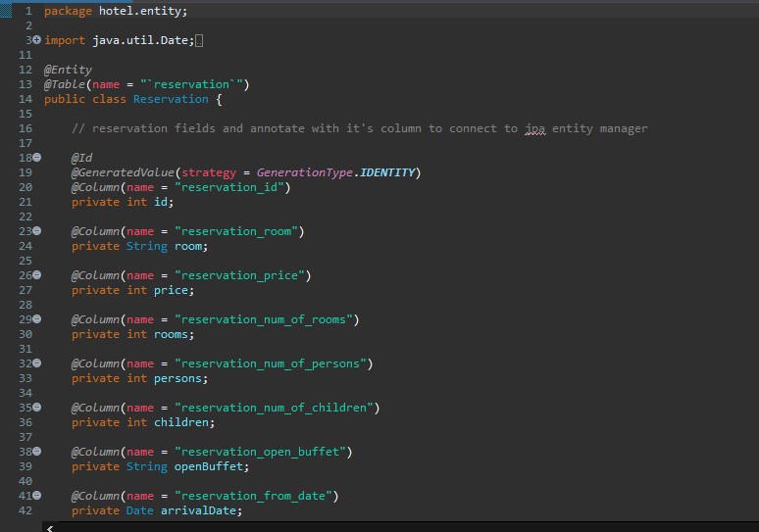
Task: Click the strategy attribute name on line 19
Action: pos(209,172)
